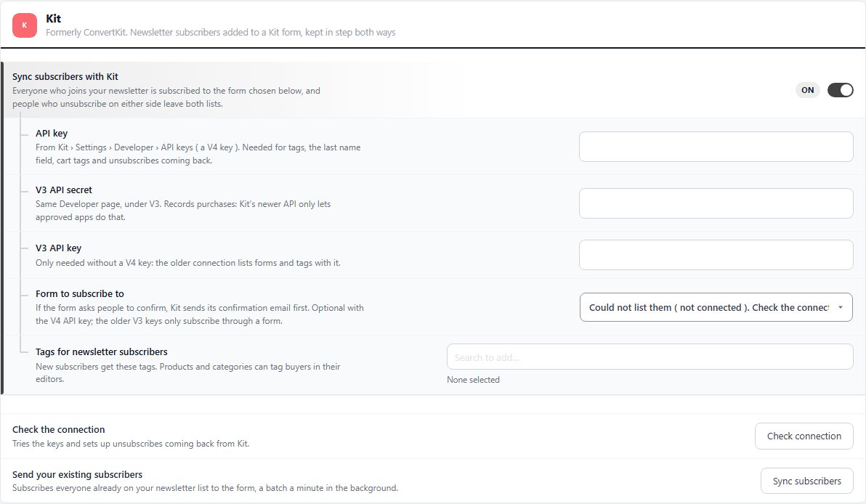Click the 'Tries the keys and sets up' description

pyautogui.click(x=131, y=444)
